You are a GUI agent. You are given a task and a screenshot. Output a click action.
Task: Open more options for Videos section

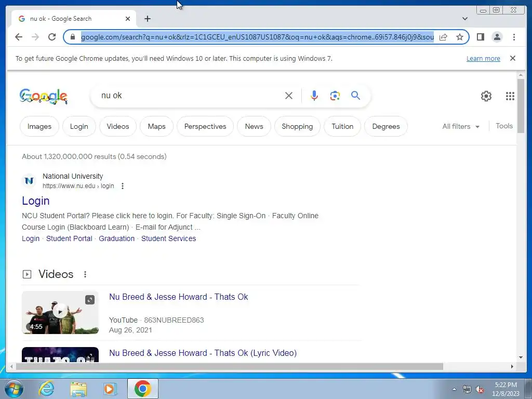(85, 274)
